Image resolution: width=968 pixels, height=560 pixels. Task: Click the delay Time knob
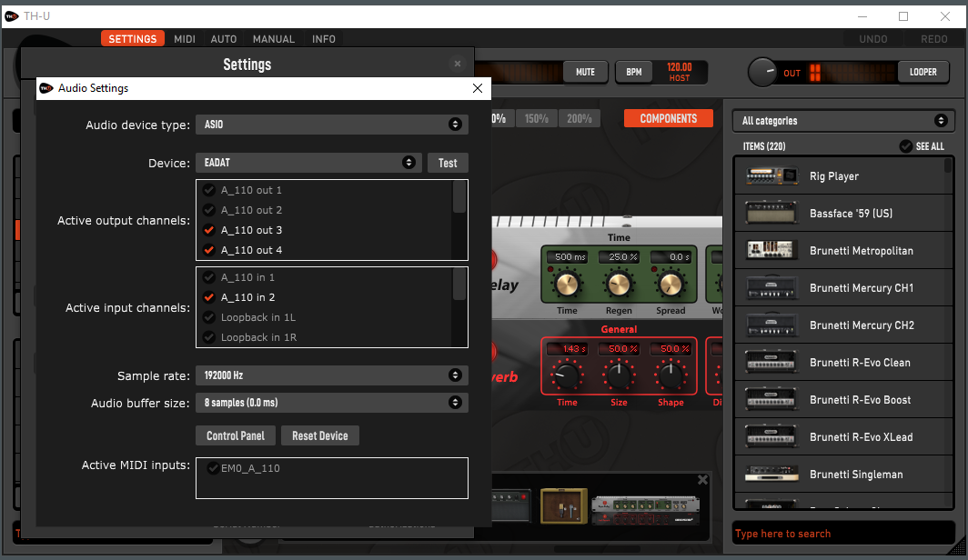coord(567,284)
